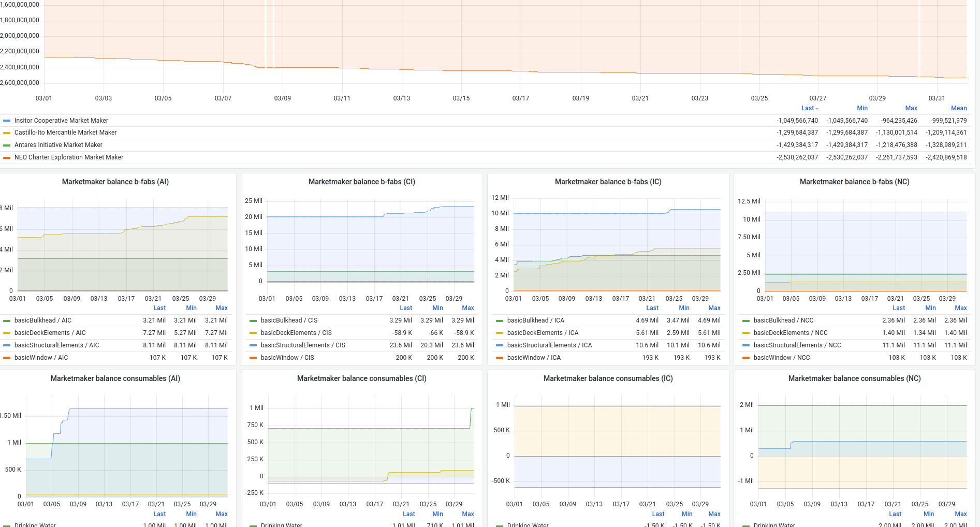Select the 3.47 Mil Min value for basicBulkhead / ICA
Screen dimensions: 980x527
click(x=678, y=320)
